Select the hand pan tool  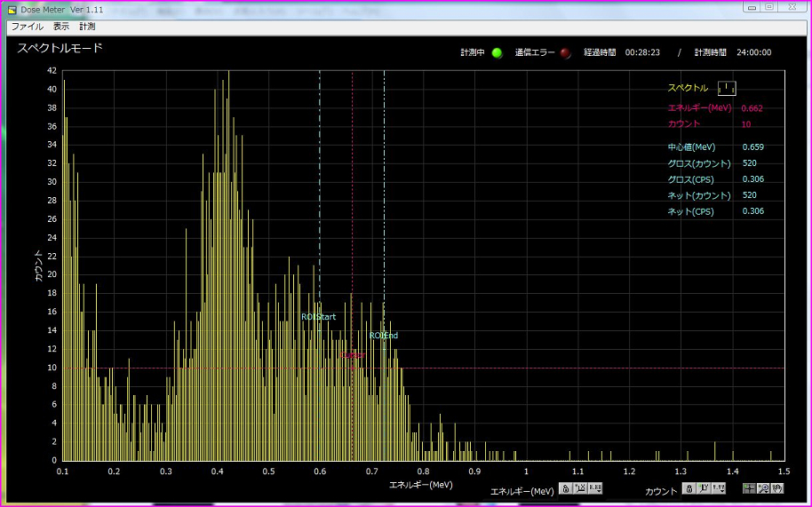tap(777, 489)
